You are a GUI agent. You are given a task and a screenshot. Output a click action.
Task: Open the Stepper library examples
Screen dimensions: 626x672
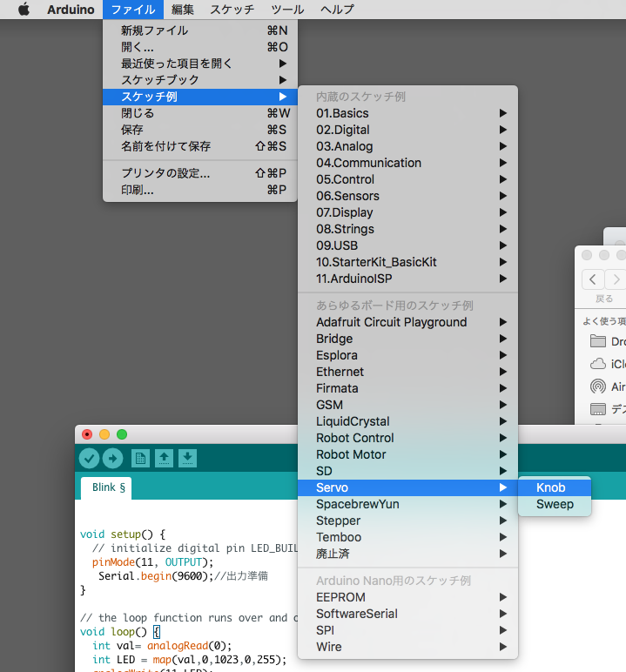pyautogui.click(x=407, y=521)
